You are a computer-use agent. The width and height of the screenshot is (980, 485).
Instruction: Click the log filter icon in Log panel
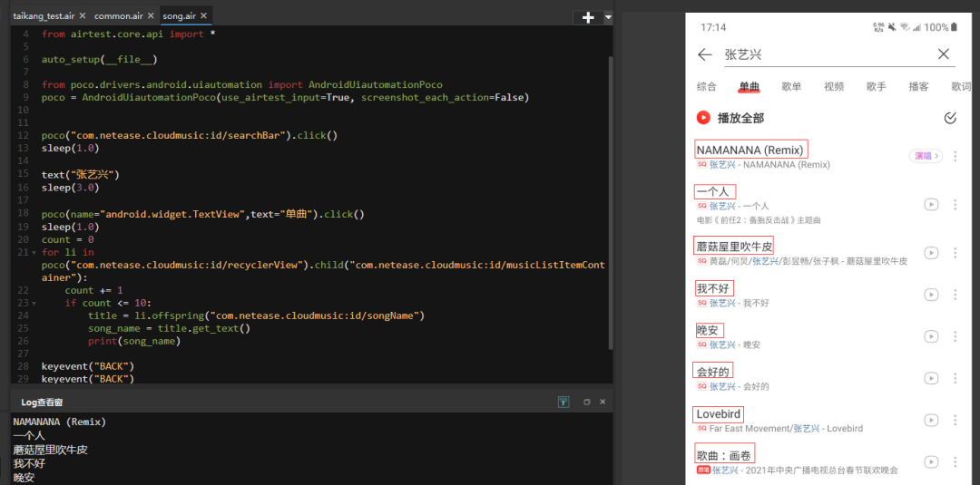[x=563, y=402]
